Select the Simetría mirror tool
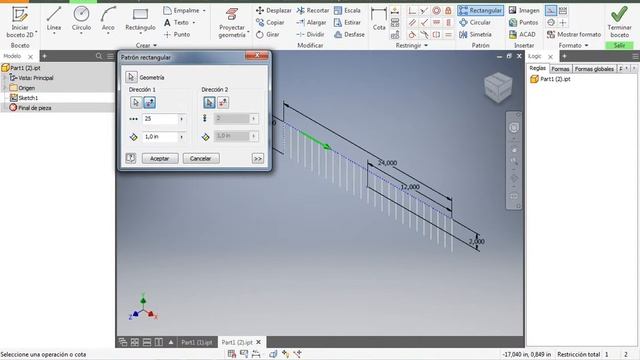The image size is (640, 360). [475, 35]
